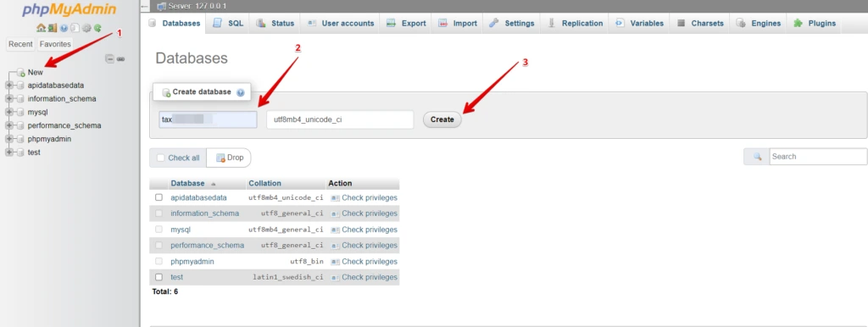
Task: Expand performance_schema node in tree
Action: click(x=8, y=125)
